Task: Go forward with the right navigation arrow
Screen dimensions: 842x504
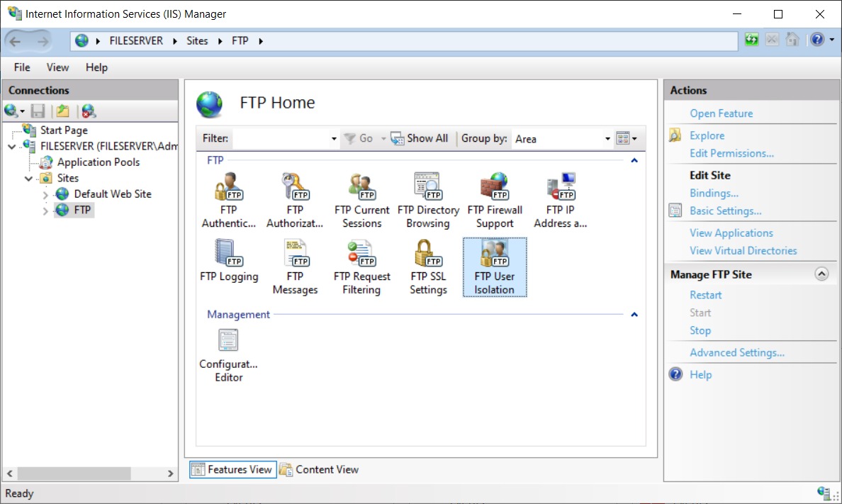Action: (43, 41)
